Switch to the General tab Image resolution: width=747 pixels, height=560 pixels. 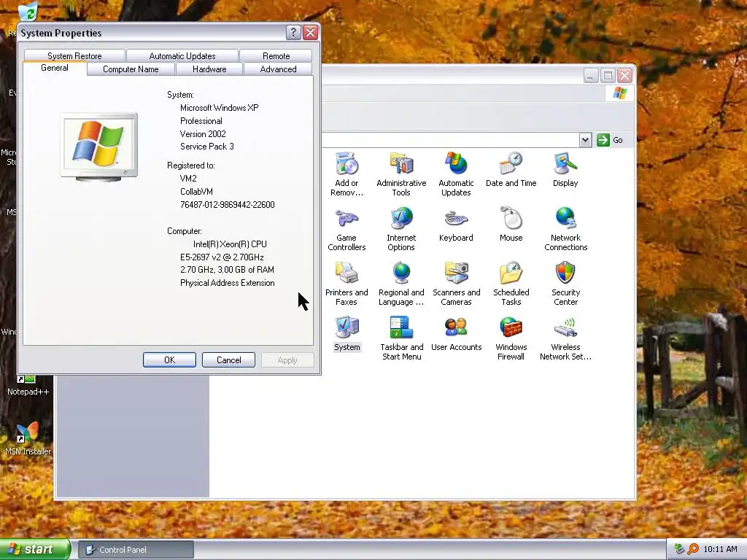[x=54, y=68]
